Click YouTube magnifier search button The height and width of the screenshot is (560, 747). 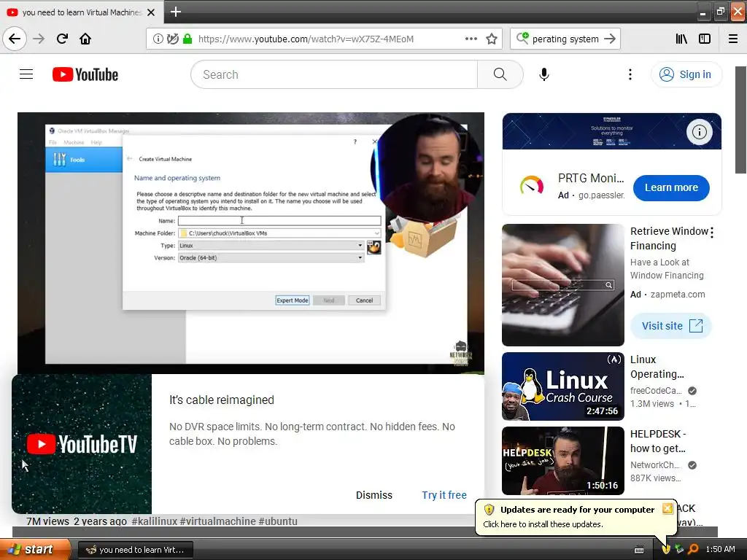[500, 75]
